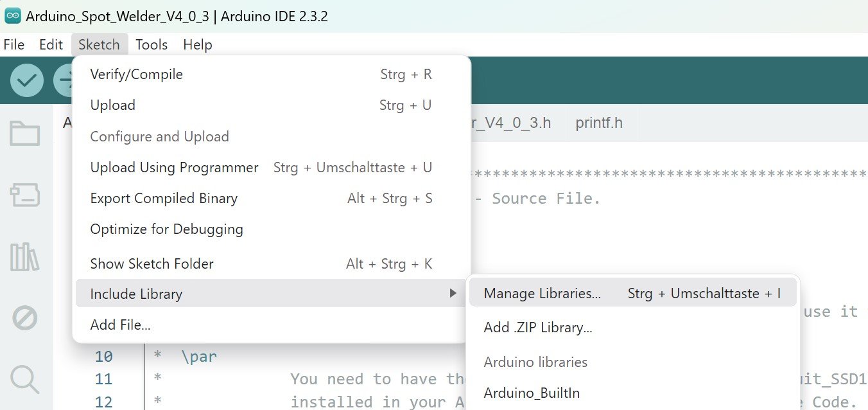Choose Upload Using Programmer
This screenshot has width=868, height=410.
coord(272,168)
